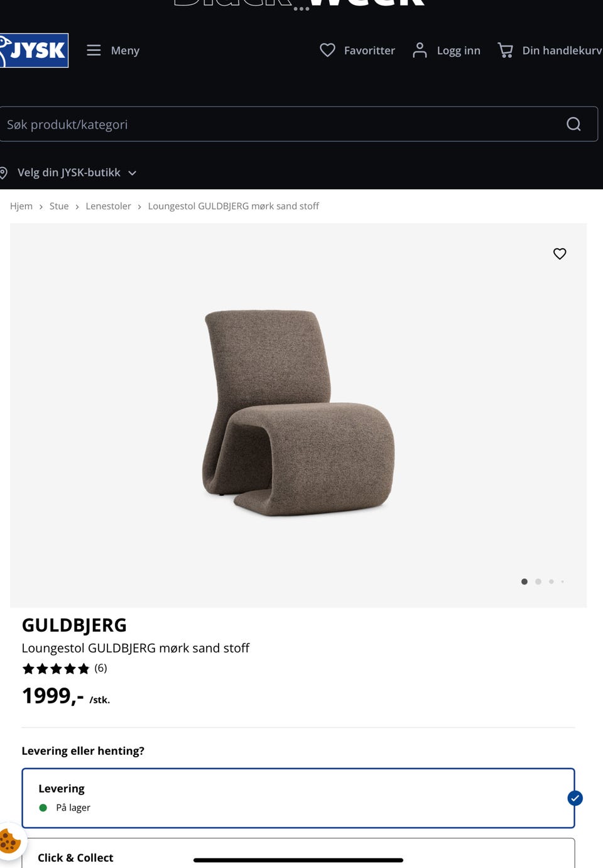Choose the Click & Collect option

(x=75, y=857)
